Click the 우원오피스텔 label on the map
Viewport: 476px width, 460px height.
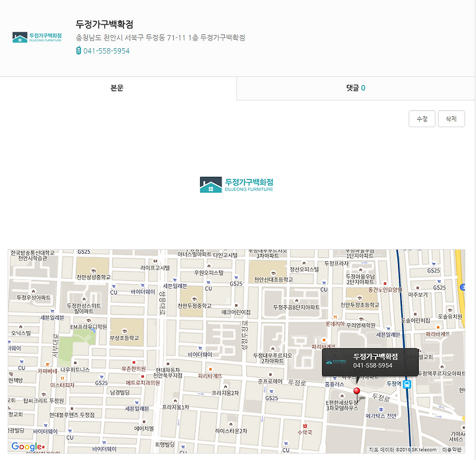tap(209, 272)
